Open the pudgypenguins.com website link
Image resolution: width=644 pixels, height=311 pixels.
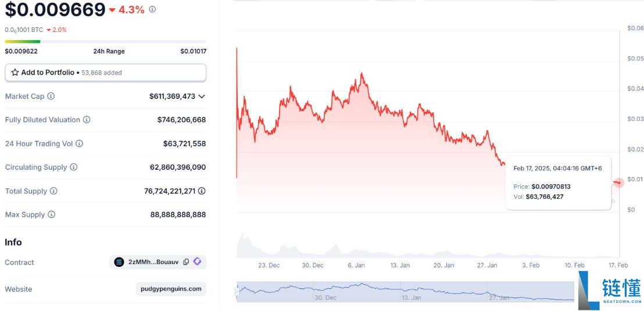[x=171, y=289]
